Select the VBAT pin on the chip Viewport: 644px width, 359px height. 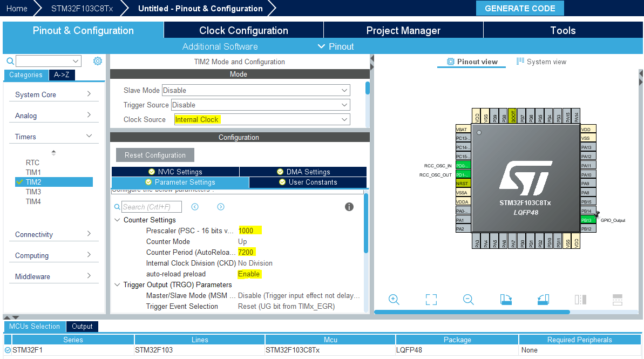463,129
